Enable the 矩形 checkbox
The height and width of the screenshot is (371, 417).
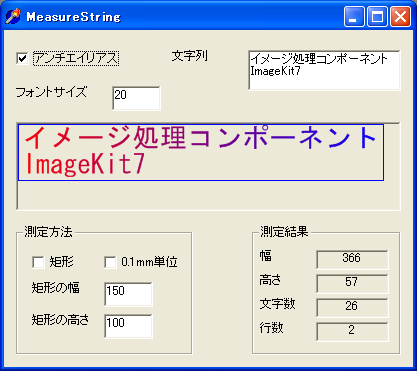click(x=38, y=262)
